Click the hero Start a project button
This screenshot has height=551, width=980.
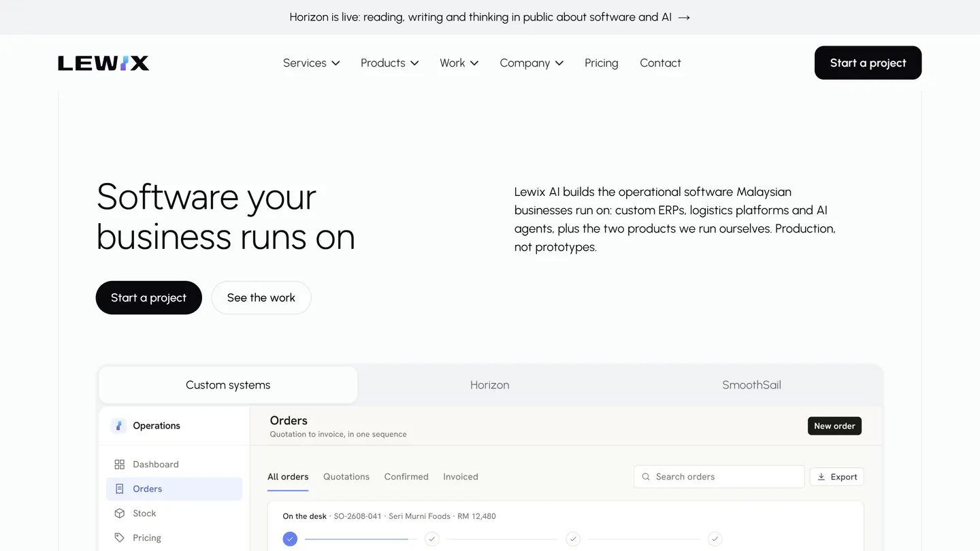[149, 298]
